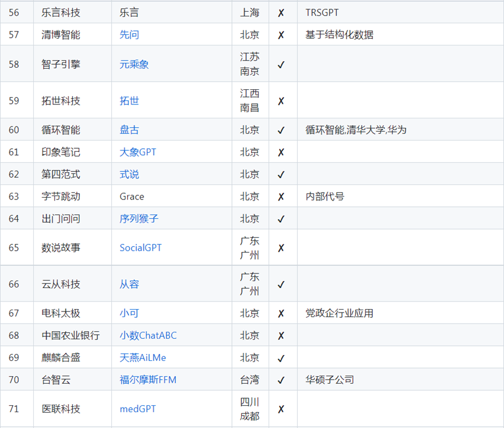The image size is (504, 428).
Task: Select row number 60
Action: point(14,130)
